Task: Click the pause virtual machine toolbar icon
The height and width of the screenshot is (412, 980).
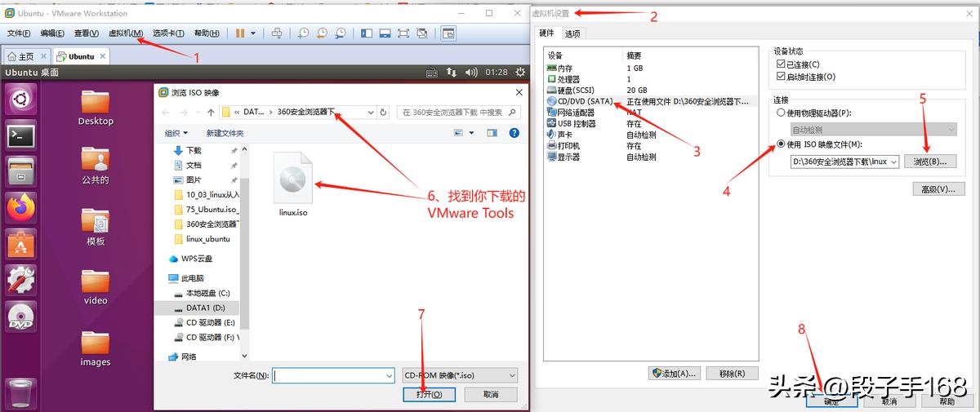Action: [240, 33]
